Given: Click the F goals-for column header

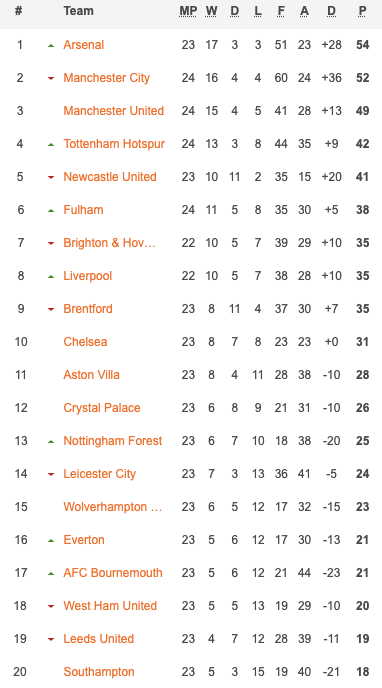Looking at the screenshot, I should (281, 11).
